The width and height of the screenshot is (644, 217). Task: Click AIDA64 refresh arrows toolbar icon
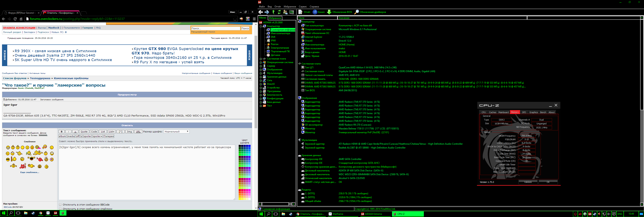click(x=279, y=12)
